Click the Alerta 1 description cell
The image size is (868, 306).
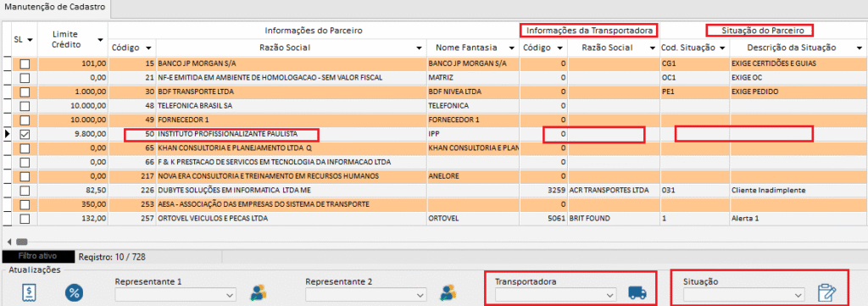point(797,219)
